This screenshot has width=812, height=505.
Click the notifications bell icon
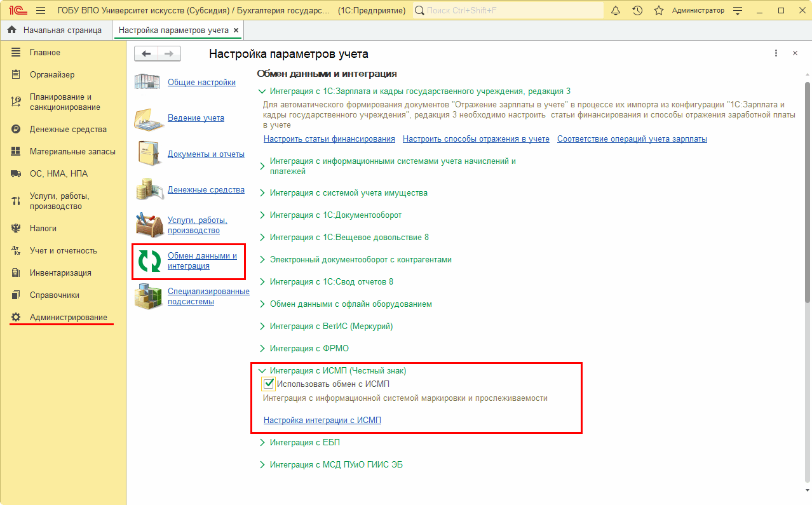click(616, 11)
